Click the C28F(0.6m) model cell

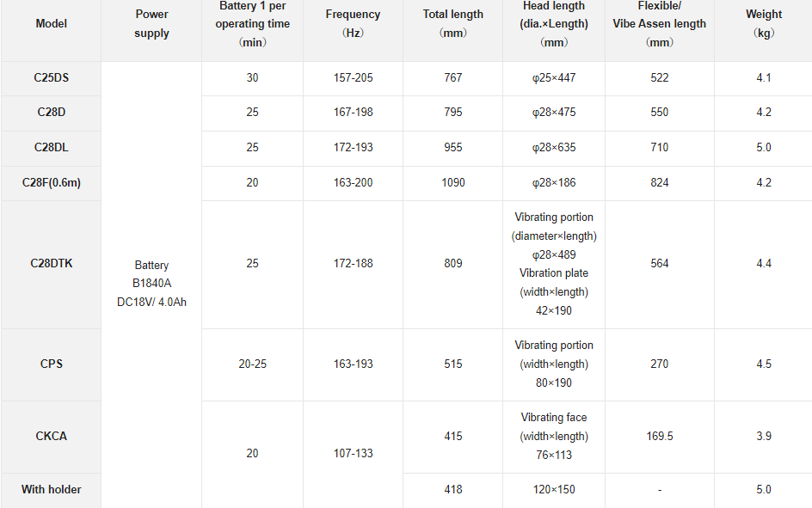point(51,183)
